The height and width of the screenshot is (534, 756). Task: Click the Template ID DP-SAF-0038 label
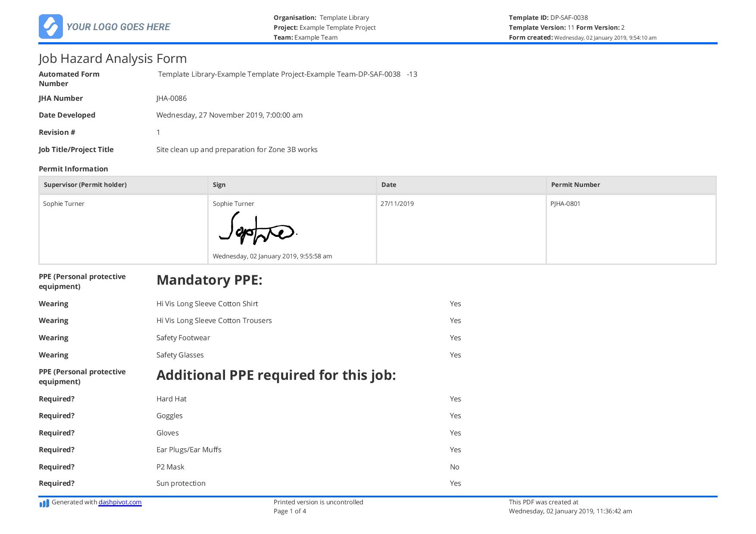pyautogui.click(x=548, y=18)
